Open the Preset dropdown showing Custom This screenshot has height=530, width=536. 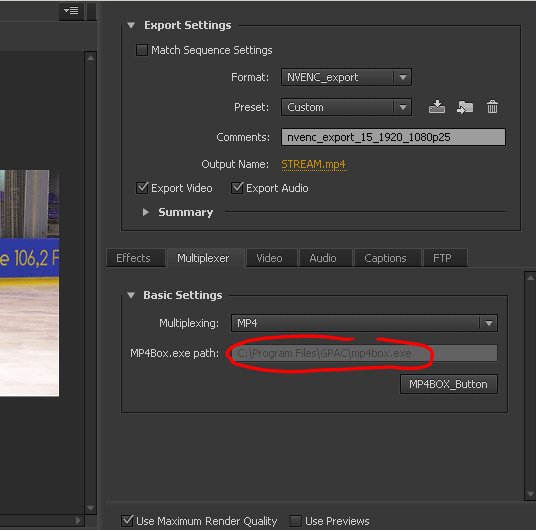click(x=346, y=107)
